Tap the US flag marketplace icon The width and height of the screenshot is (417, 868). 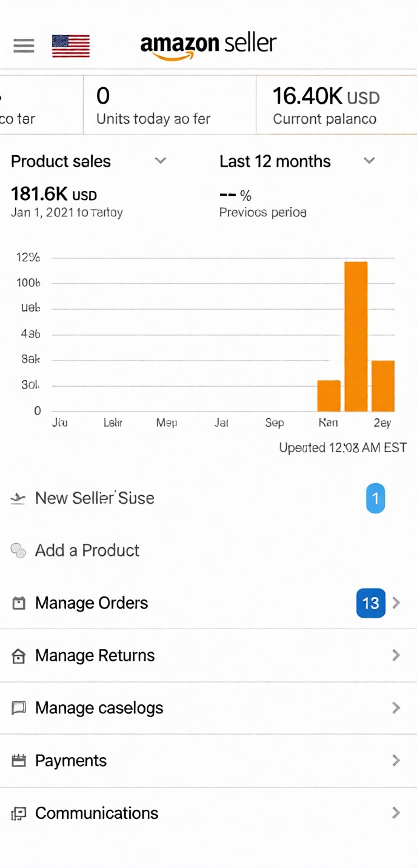pyautogui.click(x=71, y=46)
